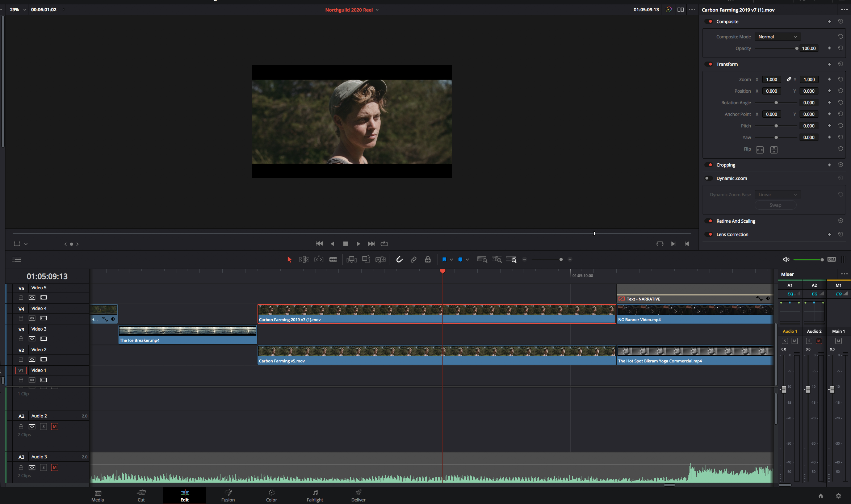Jump to first frame of timeline
The image size is (851, 504).
coord(319,244)
